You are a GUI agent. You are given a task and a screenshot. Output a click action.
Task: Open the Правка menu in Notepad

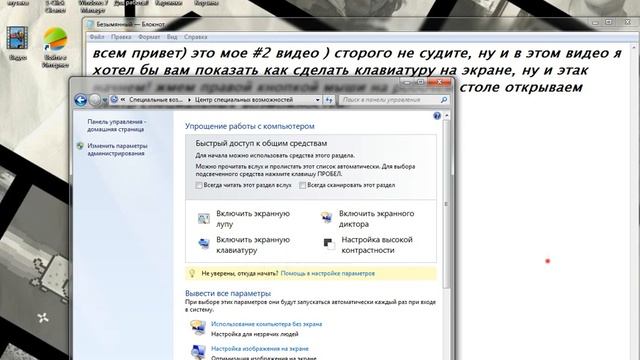click(121, 37)
